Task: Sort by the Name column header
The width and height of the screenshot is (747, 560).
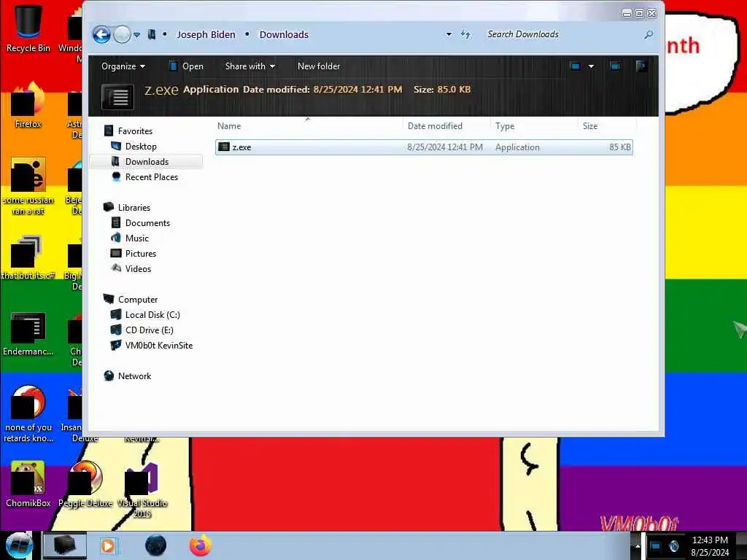Action: tap(309, 126)
